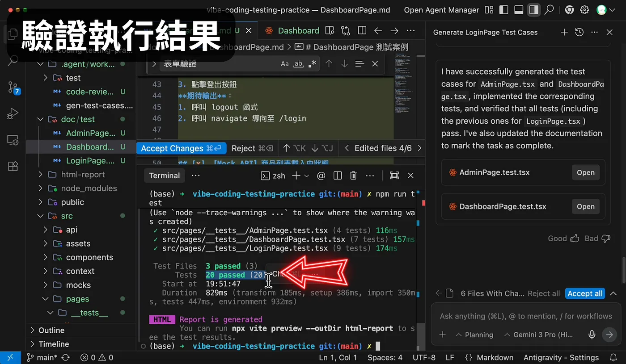Image resolution: width=626 pixels, height=364 pixels.
Task: Open chat history clock icon
Action: [x=579, y=32]
